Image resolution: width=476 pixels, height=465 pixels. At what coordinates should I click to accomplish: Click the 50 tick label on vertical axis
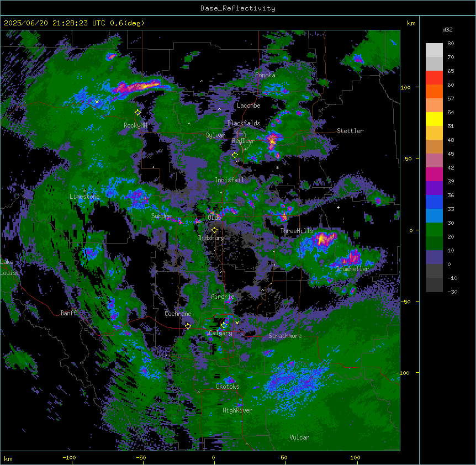coord(408,158)
